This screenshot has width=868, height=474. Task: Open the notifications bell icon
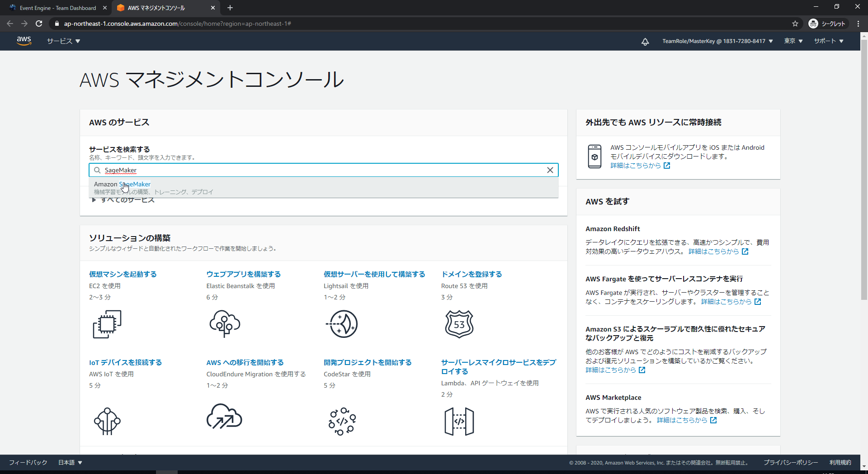[645, 41]
